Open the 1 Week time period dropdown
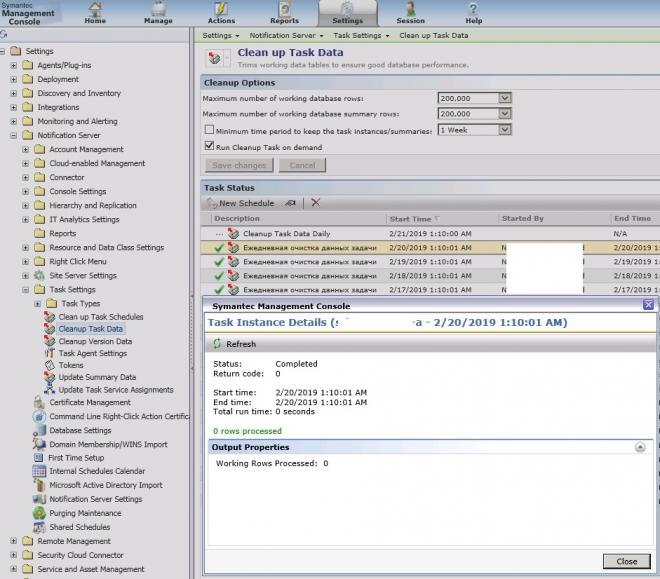660x579 pixels. click(505, 130)
